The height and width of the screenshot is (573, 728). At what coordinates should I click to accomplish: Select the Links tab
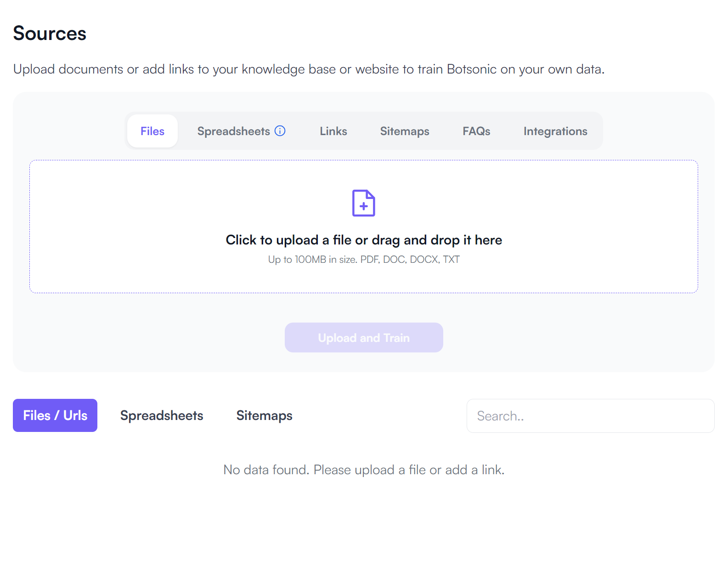click(333, 131)
